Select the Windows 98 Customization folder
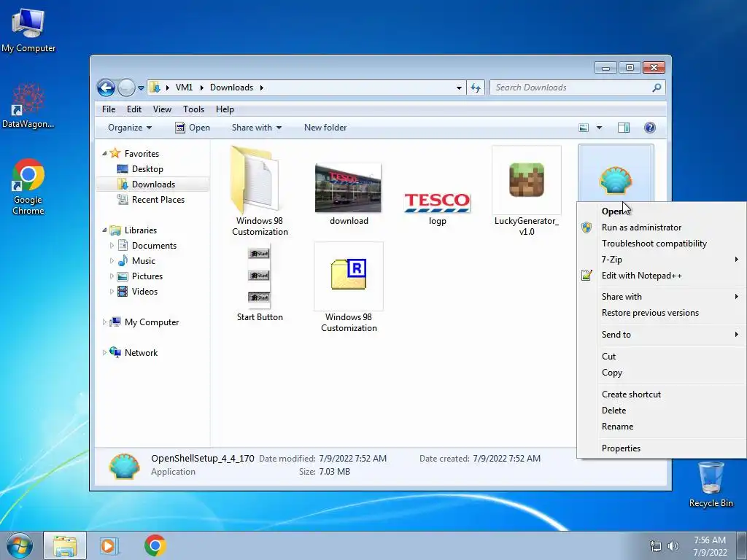This screenshot has height=560, width=747. click(260, 191)
